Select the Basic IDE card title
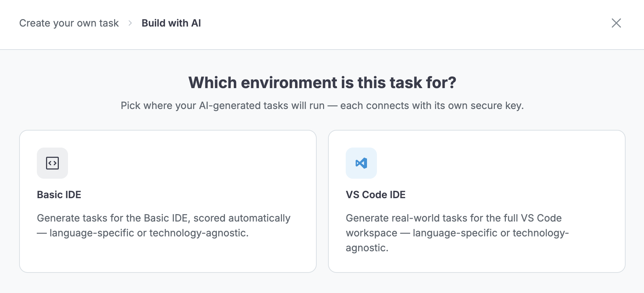This screenshot has height=293, width=644. [59, 195]
